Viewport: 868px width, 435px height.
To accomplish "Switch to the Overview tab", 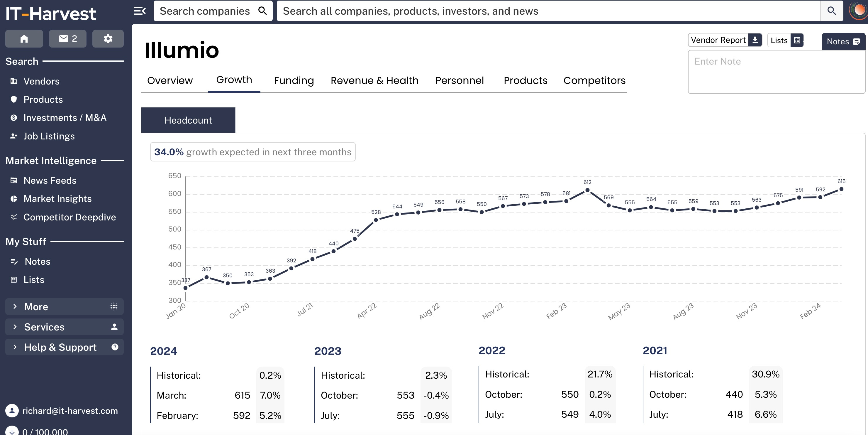I will click(x=170, y=80).
